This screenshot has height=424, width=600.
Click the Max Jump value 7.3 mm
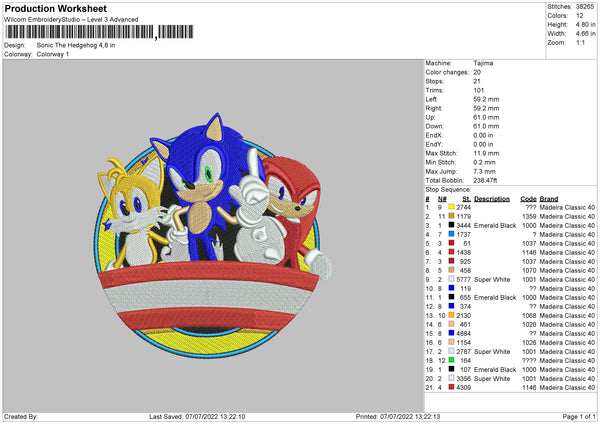pos(484,171)
